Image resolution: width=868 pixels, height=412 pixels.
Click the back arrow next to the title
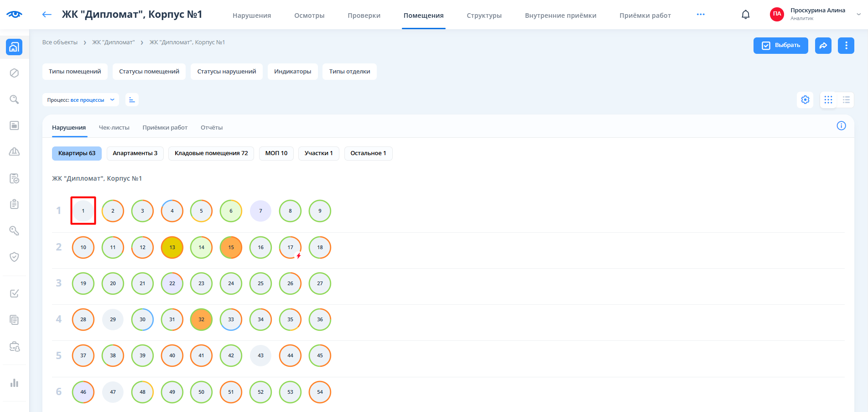(47, 15)
